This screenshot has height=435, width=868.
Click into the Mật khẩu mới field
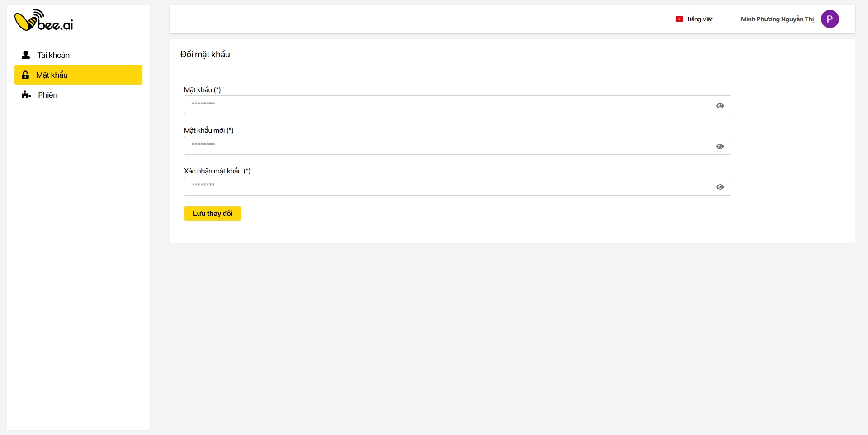coord(448,145)
